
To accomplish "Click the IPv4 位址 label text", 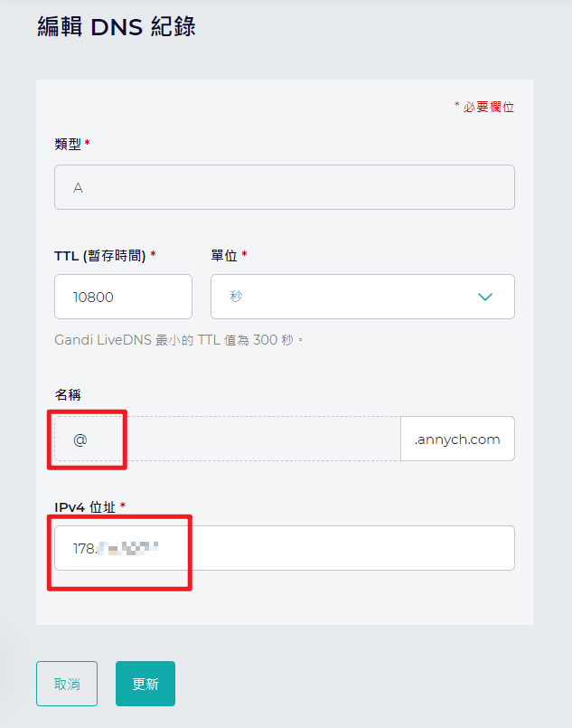I will 85,507.
